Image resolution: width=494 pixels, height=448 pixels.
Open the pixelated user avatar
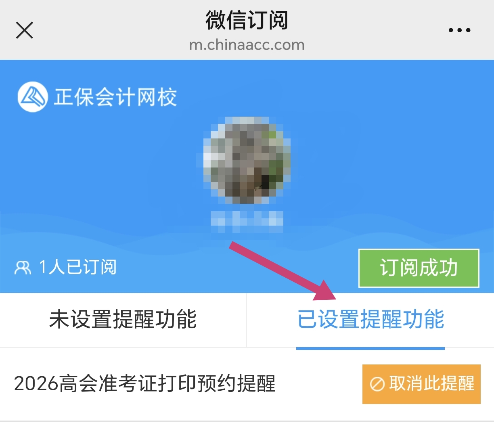(247, 160)
